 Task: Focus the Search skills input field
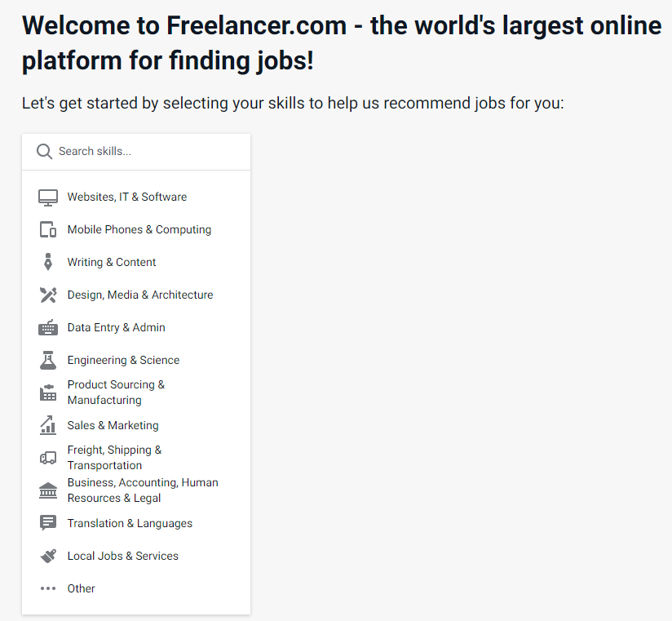coord(136,152)
